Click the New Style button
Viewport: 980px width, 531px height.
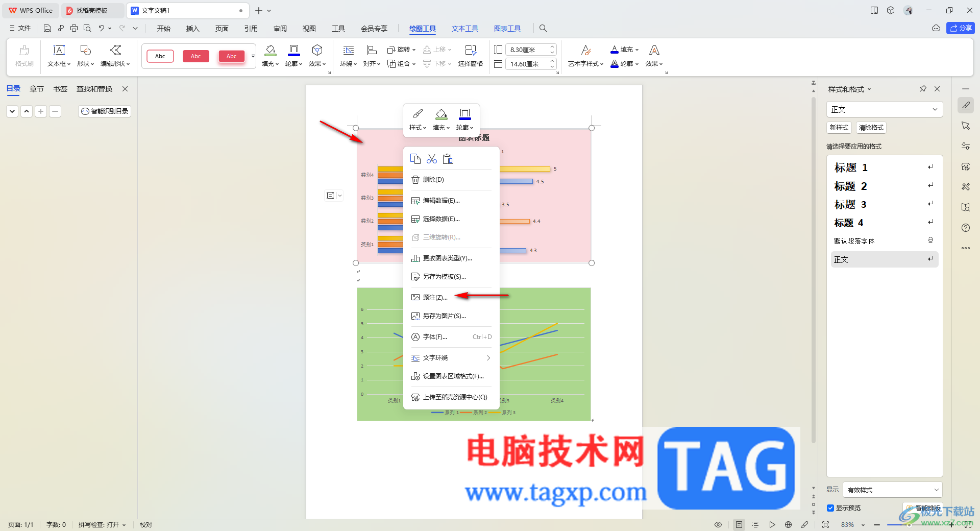click(839, 128)
